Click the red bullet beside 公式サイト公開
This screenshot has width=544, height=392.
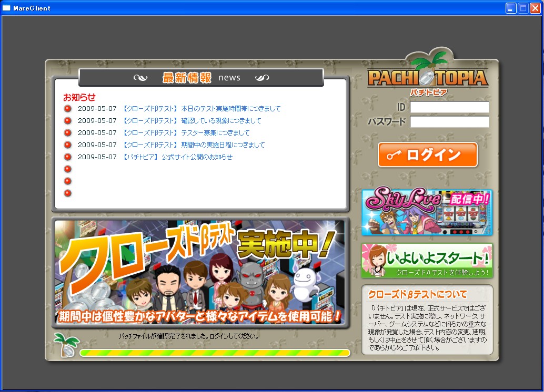[68, 157]
